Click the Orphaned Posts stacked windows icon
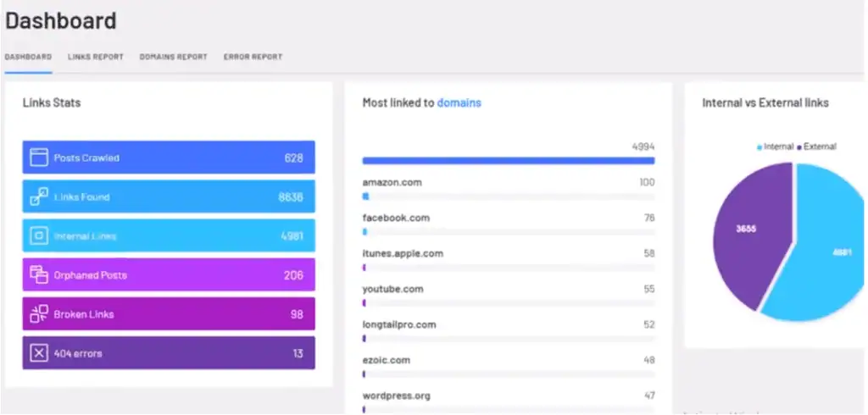 click(39, 274)
